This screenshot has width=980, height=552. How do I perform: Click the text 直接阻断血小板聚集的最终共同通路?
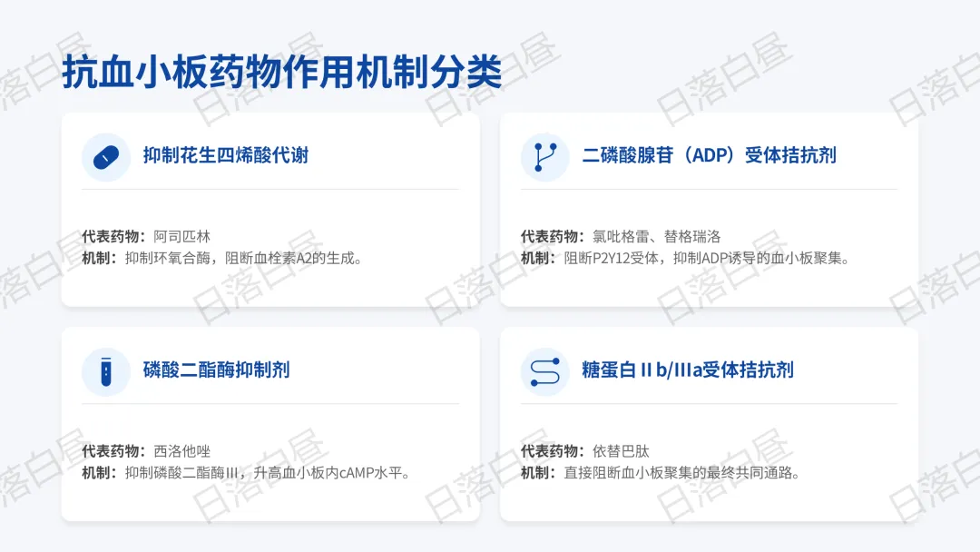click(x=681, y=473)
